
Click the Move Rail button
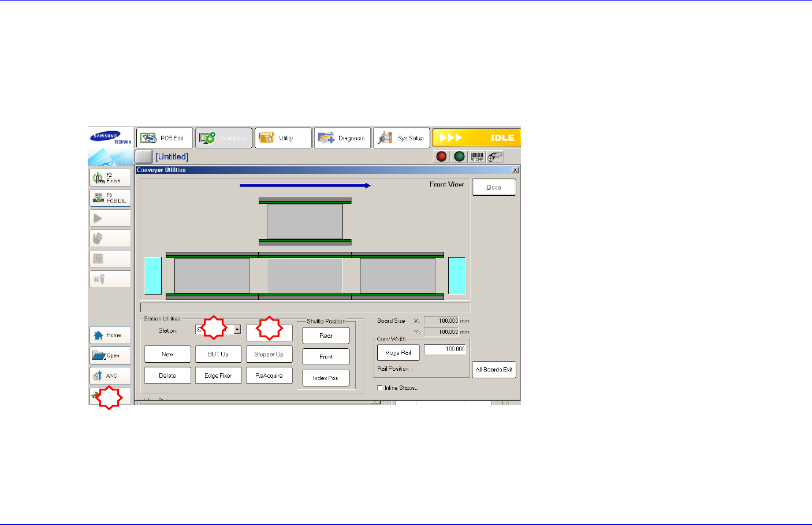pos(398,352)
